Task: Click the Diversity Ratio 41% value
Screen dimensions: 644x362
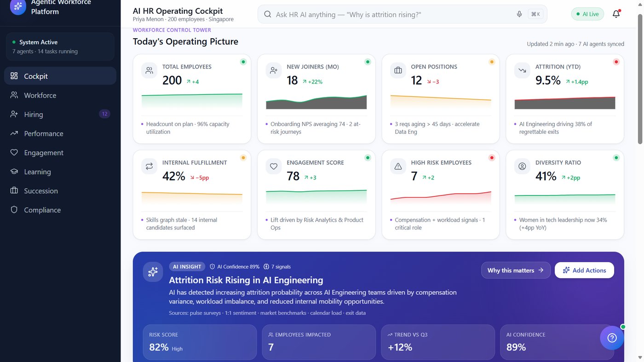Action: 546,177
